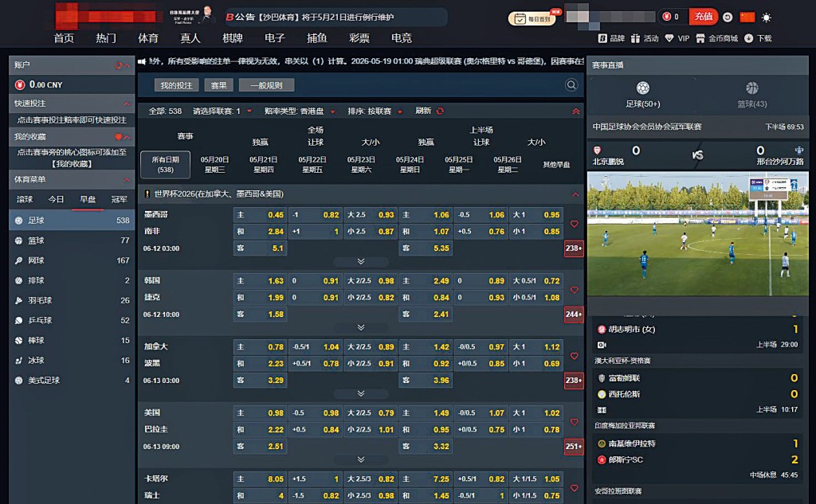The height and width of the screenshot is (504, 816).
Task: Switch to 冠军 tab
Action: (120, 199)
